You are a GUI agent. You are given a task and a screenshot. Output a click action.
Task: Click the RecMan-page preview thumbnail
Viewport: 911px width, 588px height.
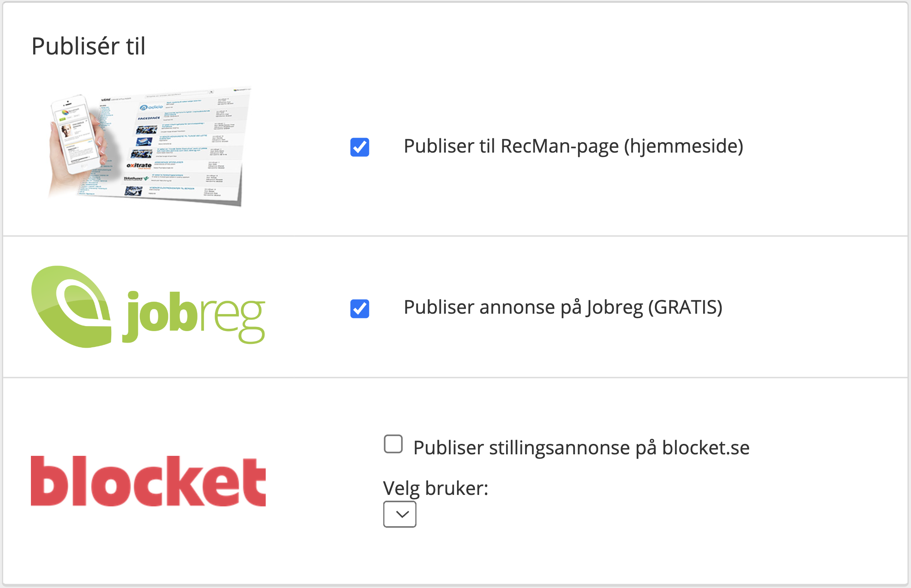click(x=150, y=146)
